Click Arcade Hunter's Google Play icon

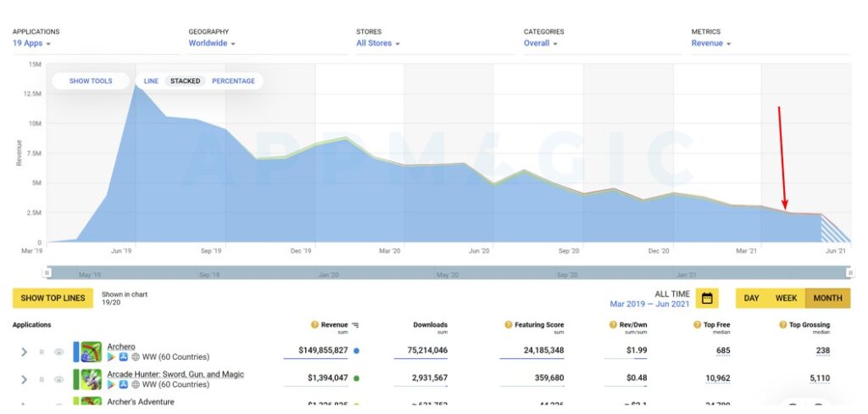tap(112, 384)
